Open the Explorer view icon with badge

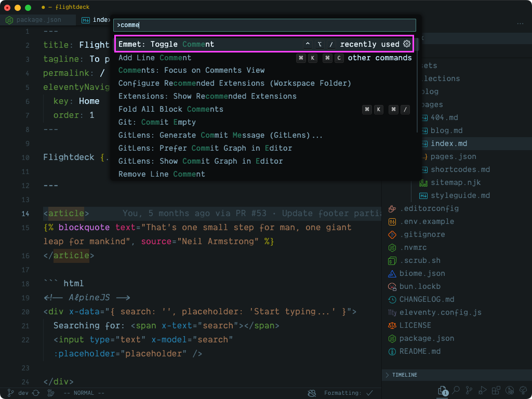(x=443, y=391)
